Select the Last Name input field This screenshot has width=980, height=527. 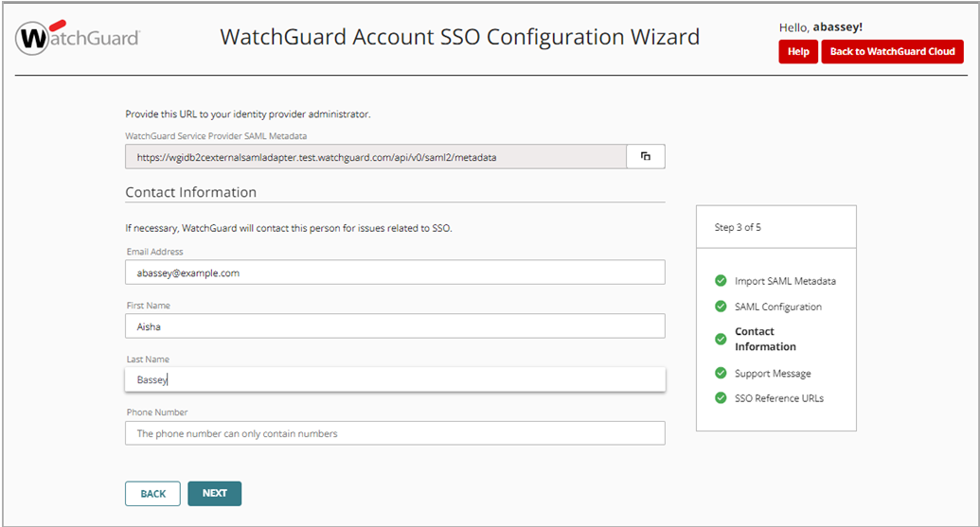(x=395, y=379)
